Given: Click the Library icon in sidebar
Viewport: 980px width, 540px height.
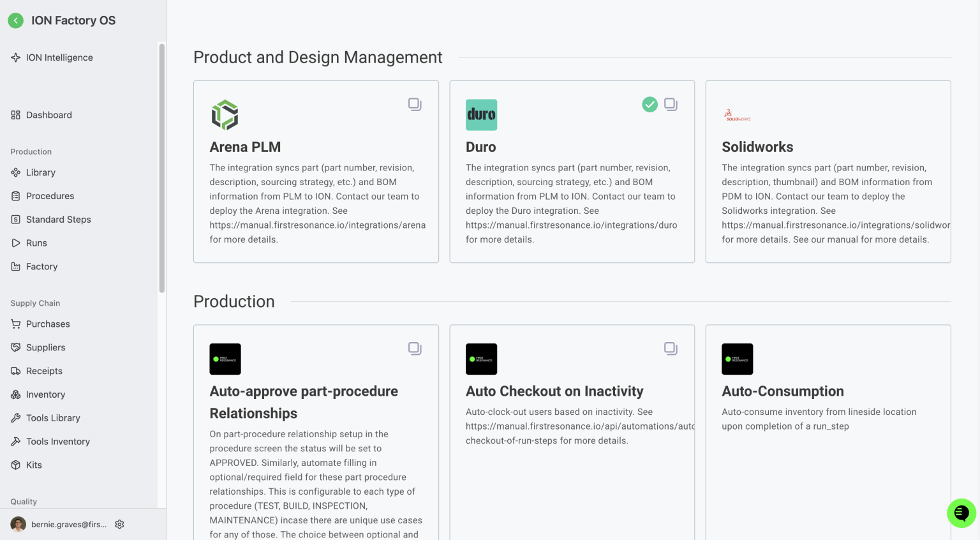Looking at the screenshot, I should 15,172.
